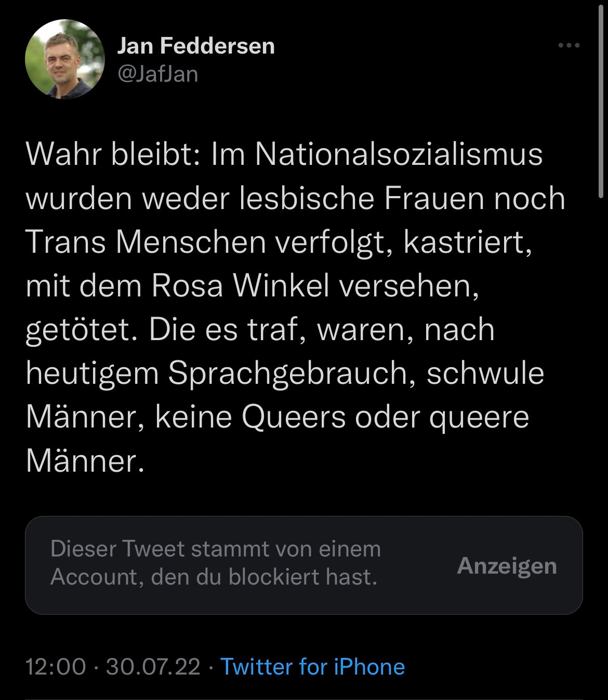Tap Anzeigen to reveal the blocked tweet
The image size is (608, 700).
pyautogui.click(x=507, y=566)
